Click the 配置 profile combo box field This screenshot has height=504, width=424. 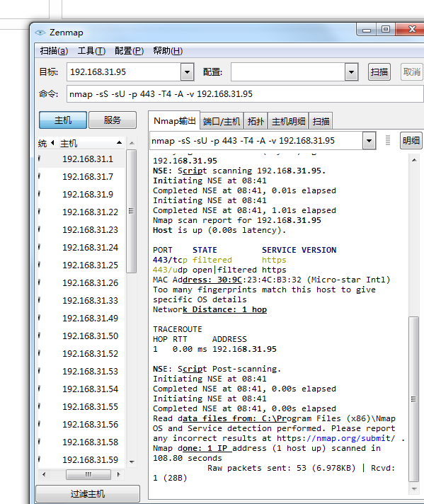287,72
